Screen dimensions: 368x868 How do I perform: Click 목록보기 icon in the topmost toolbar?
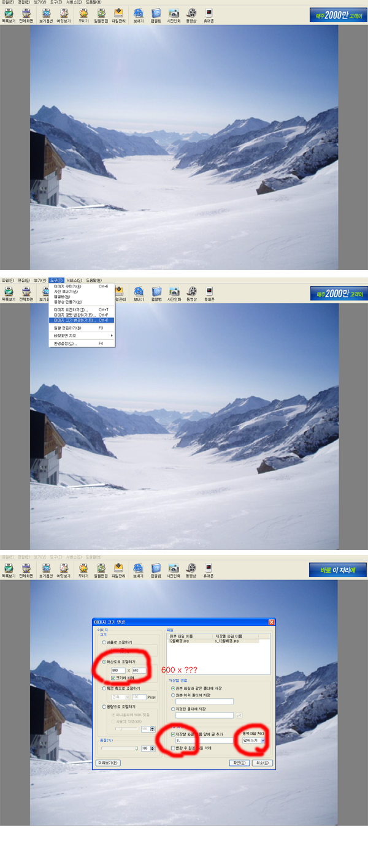[9, 15]
